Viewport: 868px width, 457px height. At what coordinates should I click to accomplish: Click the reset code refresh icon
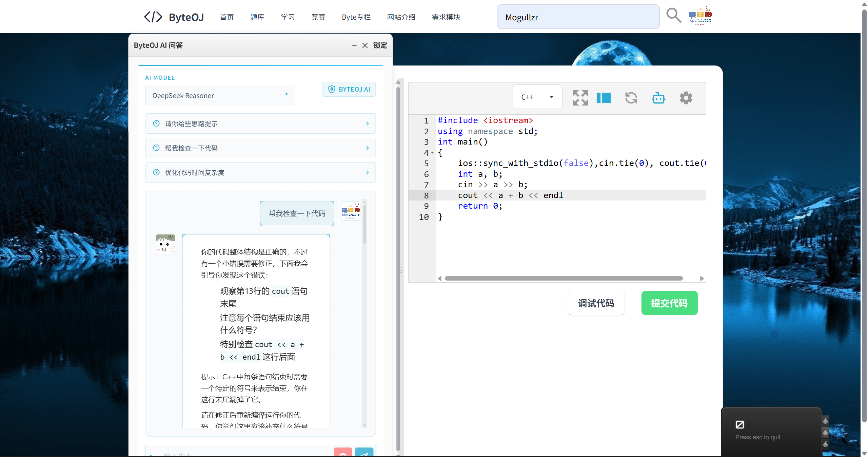(x=631, y=98)
